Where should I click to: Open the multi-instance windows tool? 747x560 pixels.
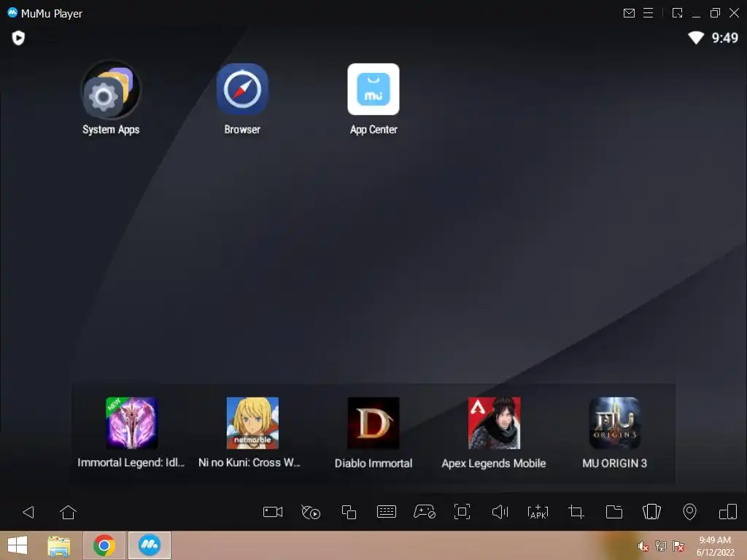pyautogui.click(x=349, y=512)
